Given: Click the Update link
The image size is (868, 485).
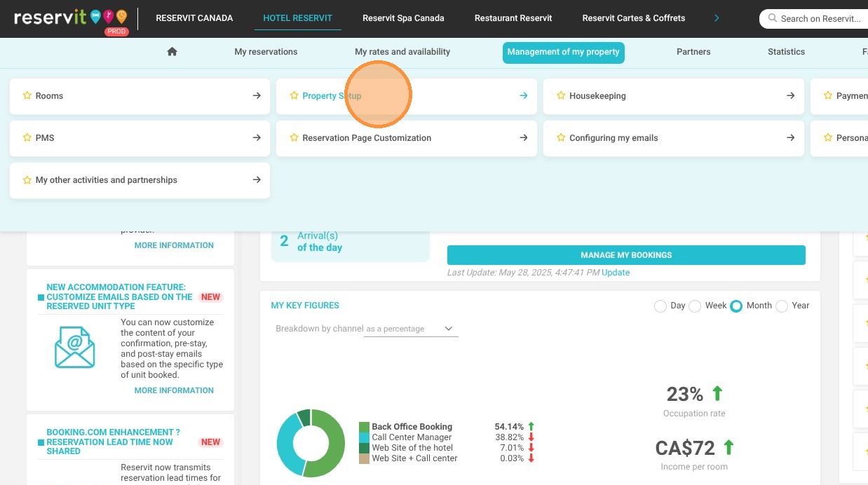Looking at the screenshot, I should [616, 273].
